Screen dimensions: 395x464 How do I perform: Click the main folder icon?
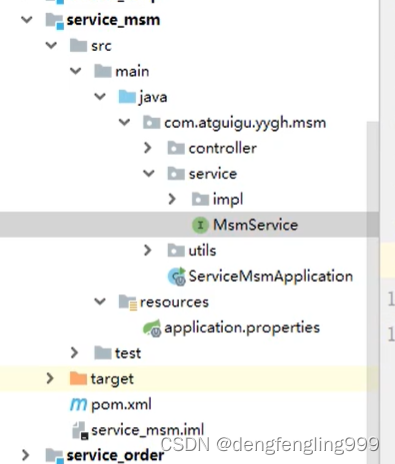click(x=103, y=71)
